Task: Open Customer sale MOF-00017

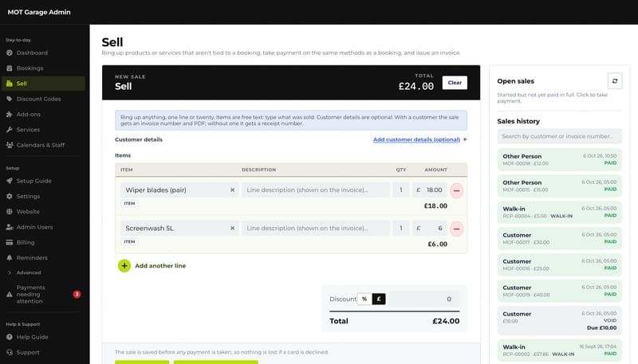Action: pyautogui.click(x=560, y=238)
